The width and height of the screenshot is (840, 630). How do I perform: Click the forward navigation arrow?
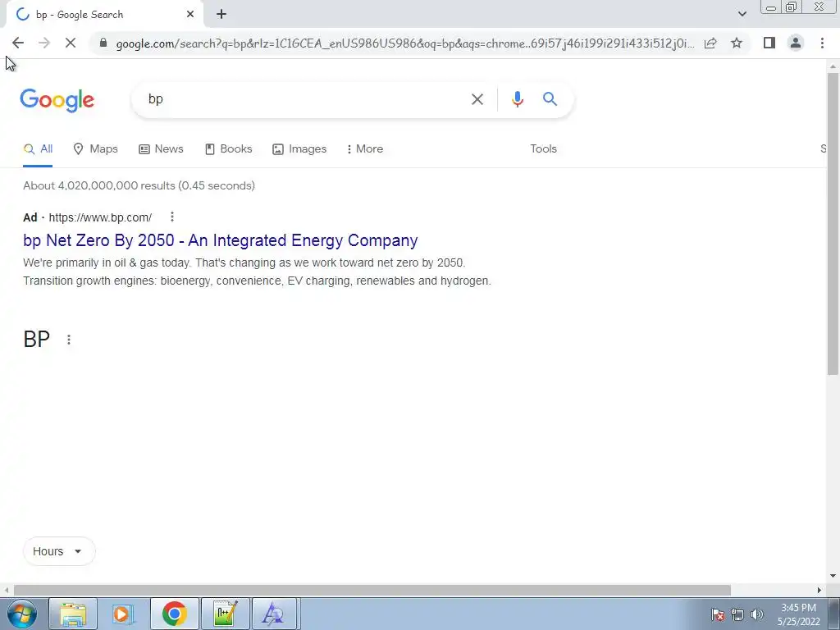[x=44, y=43]
